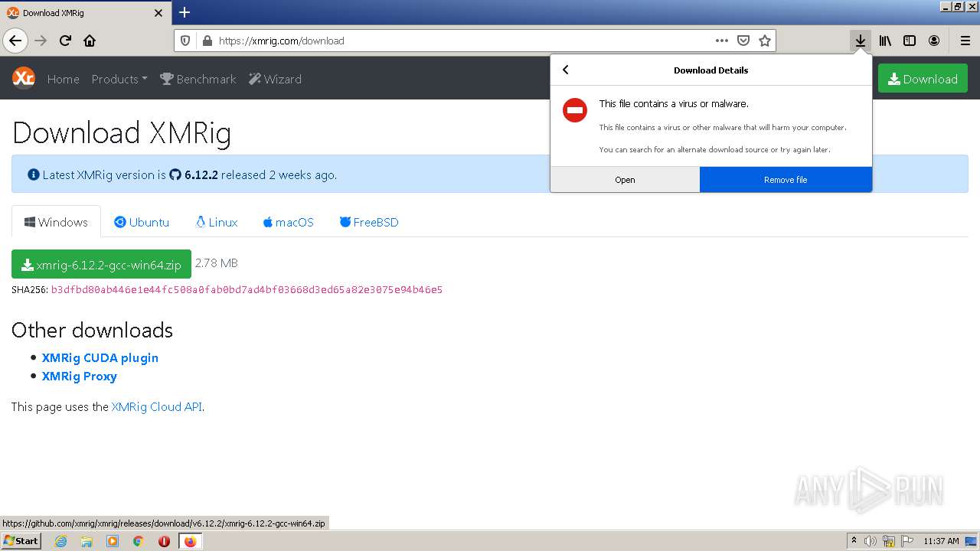Click the 2.78 MB file size text
The image size is (980, 551).
[217, 263]
